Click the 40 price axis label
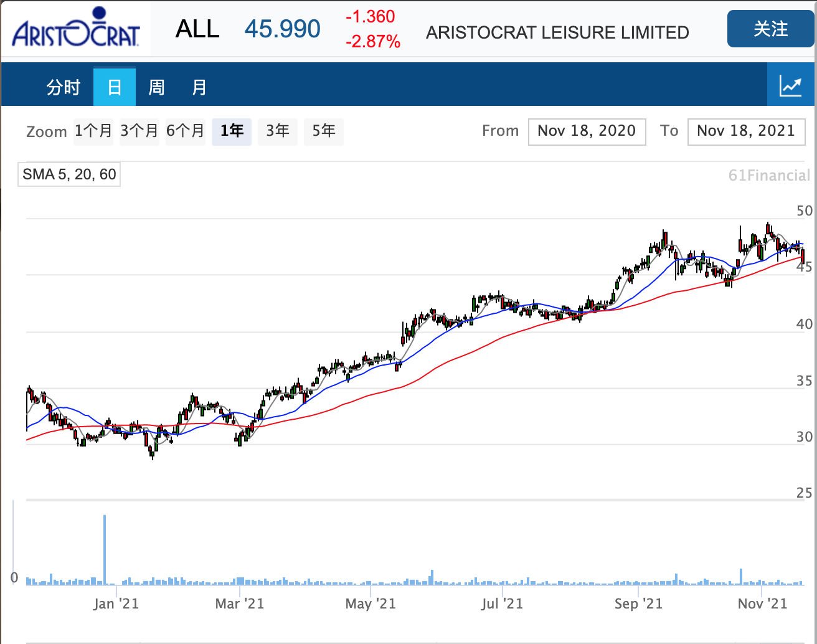The height and width of the screenshot is (644, 817). click(x=805, y=324)
